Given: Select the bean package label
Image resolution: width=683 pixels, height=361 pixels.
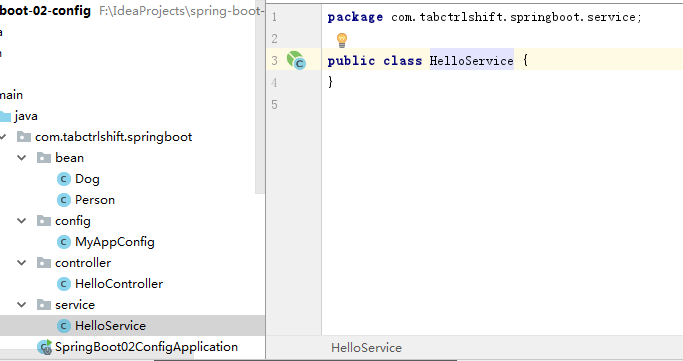Looking at the screenshot, I should pyautogui.click(x=69, y=158).
